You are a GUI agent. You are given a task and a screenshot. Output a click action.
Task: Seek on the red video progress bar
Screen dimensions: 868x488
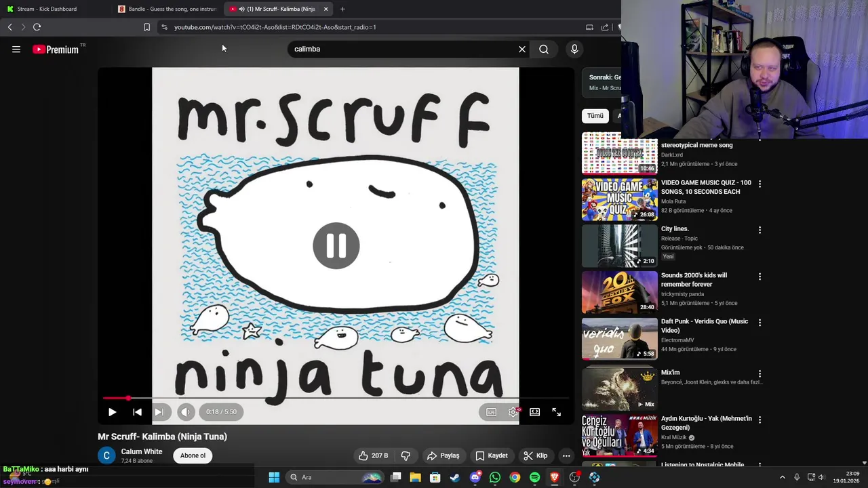click(x=336, y=398)
